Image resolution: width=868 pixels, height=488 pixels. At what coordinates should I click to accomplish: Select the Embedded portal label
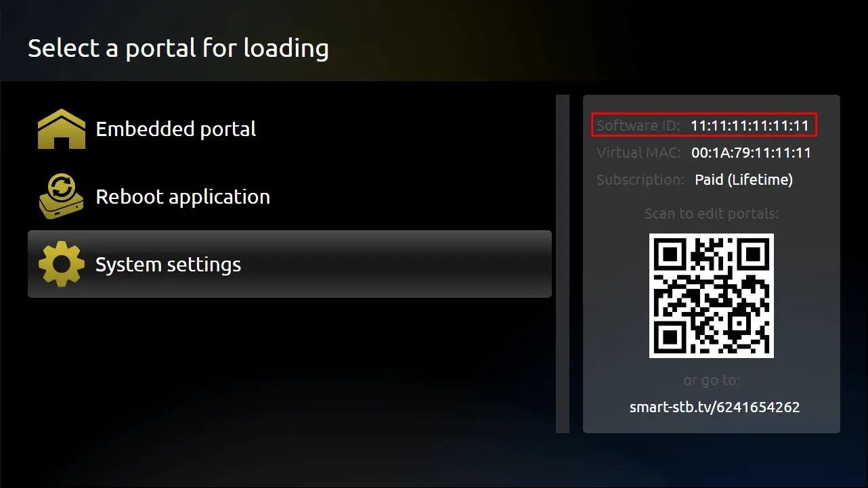(x=176, y=129)
